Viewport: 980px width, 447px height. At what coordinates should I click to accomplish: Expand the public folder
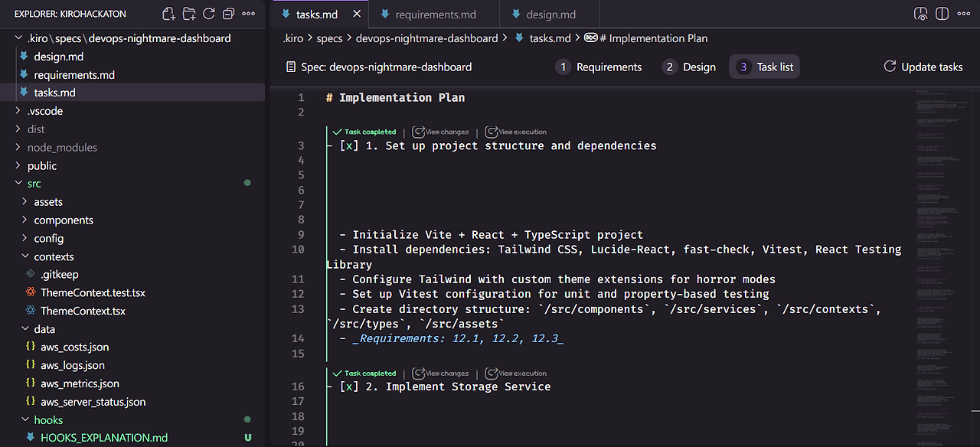pyautogui.click(x=19, y=166)
